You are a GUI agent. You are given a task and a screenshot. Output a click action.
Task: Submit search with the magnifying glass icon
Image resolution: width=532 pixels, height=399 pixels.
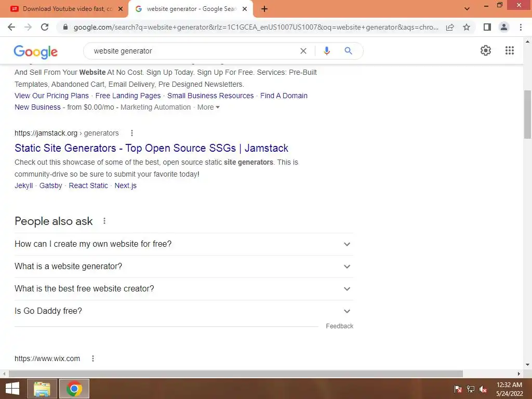pos(348,51)
